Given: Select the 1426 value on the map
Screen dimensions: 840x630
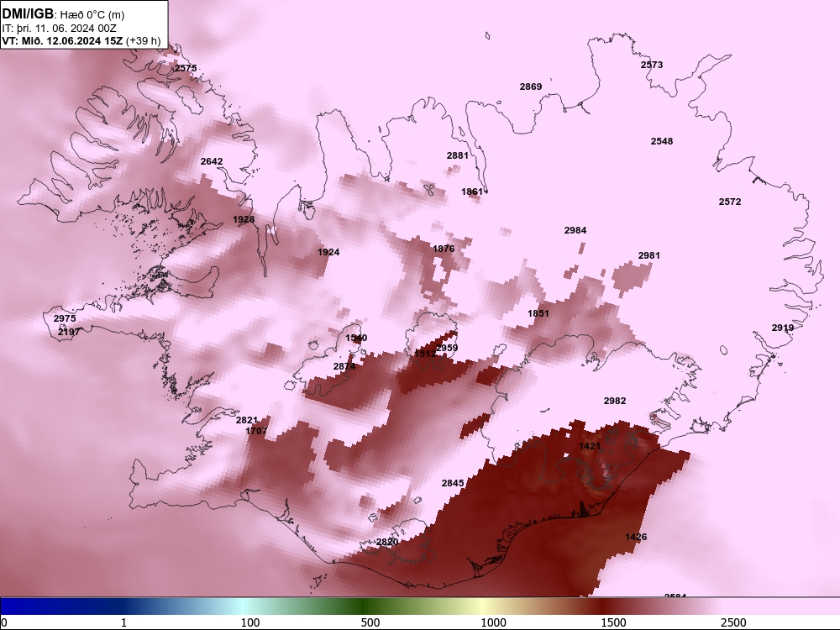Looking at the screenshot, I should [x=636, y=536].
